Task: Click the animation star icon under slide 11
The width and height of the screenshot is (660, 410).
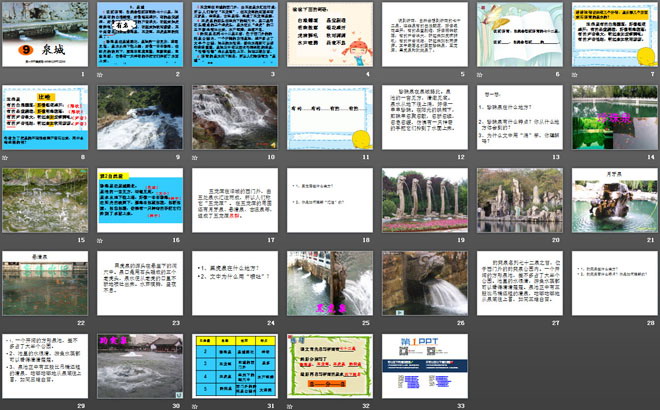Action: pyautogui.click(x=292, y=157)
